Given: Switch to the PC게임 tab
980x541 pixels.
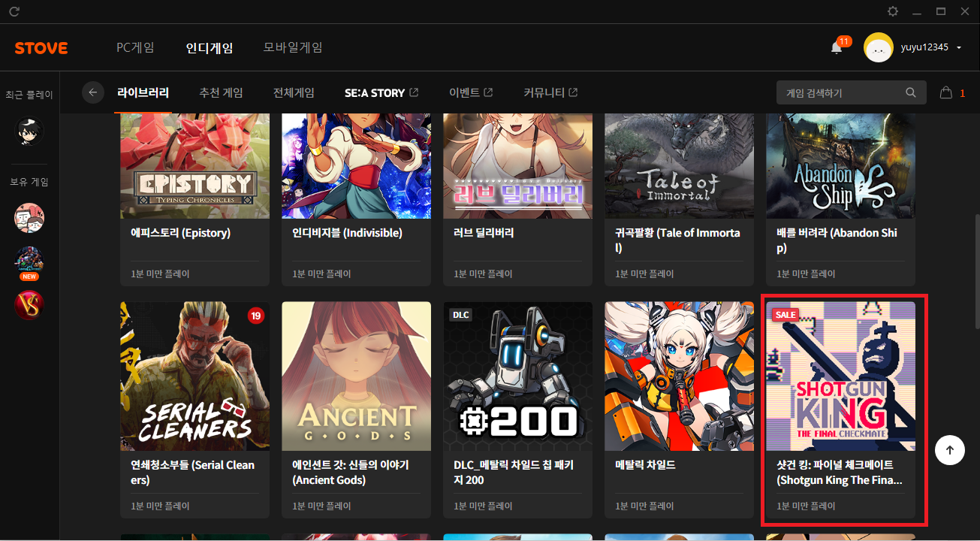Looking at the screenshot, I should click(x=135, y=48).
